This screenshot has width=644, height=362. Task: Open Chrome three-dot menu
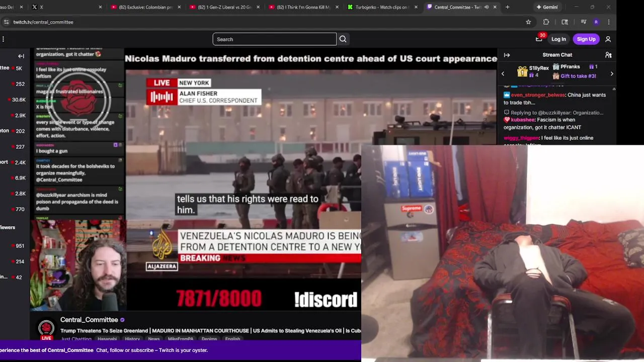[x=609, y=22]
